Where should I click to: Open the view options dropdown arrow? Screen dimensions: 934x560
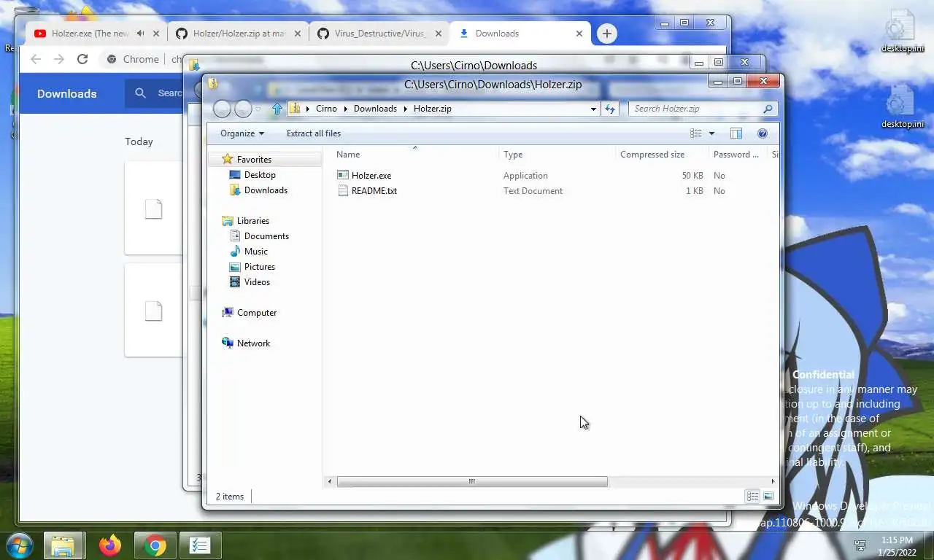[711, 133]
